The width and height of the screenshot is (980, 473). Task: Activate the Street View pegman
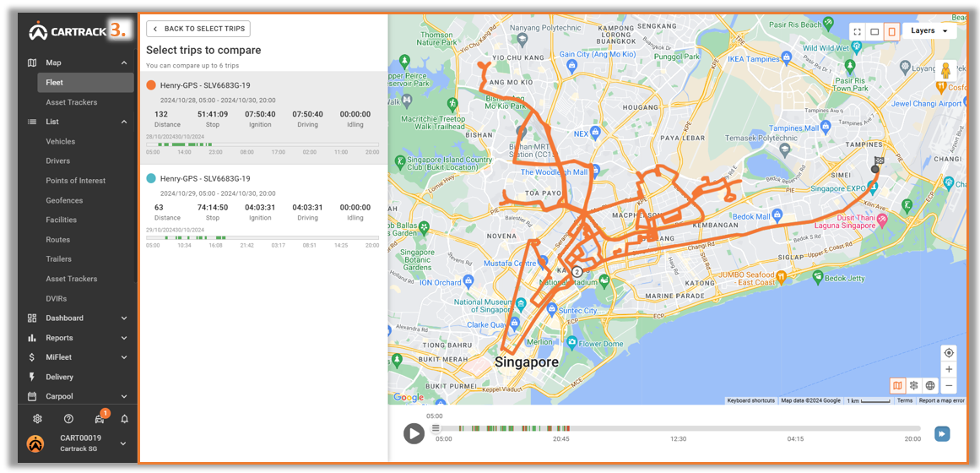click(945, 70)
